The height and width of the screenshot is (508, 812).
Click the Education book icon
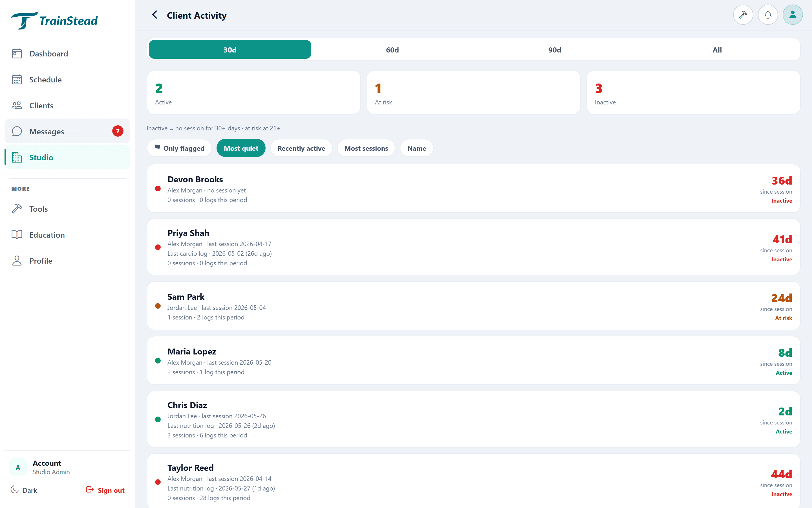17,235
